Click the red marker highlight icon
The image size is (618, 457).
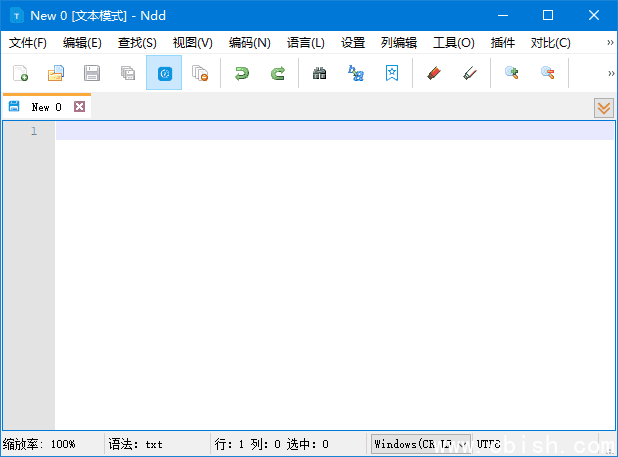(433, 73)
